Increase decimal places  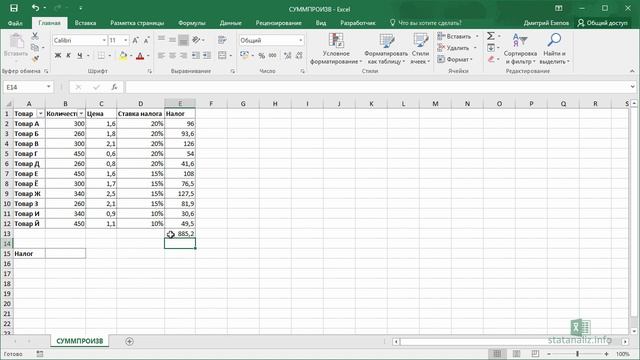coord(288,56)
